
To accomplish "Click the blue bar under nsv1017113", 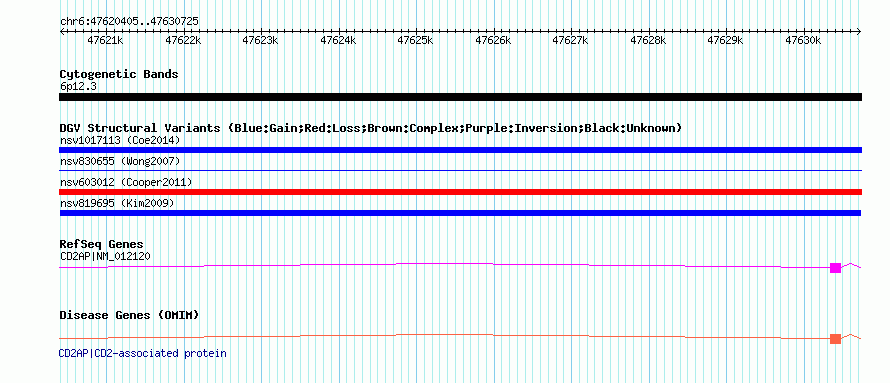I will coord(460,150).
